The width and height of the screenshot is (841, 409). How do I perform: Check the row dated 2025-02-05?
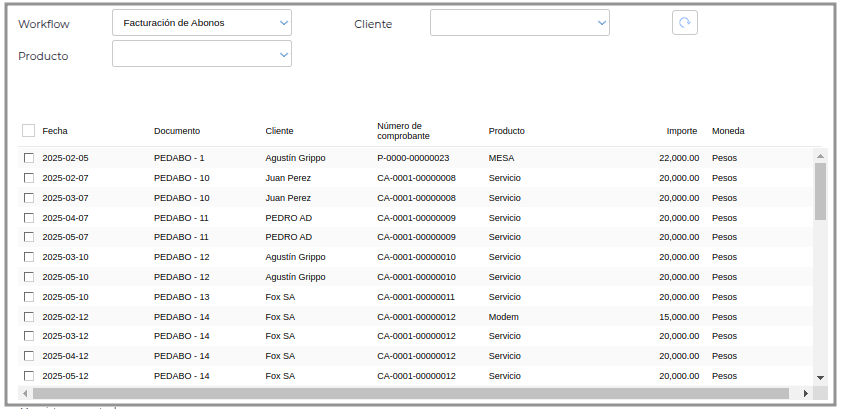tap(29, 158)
